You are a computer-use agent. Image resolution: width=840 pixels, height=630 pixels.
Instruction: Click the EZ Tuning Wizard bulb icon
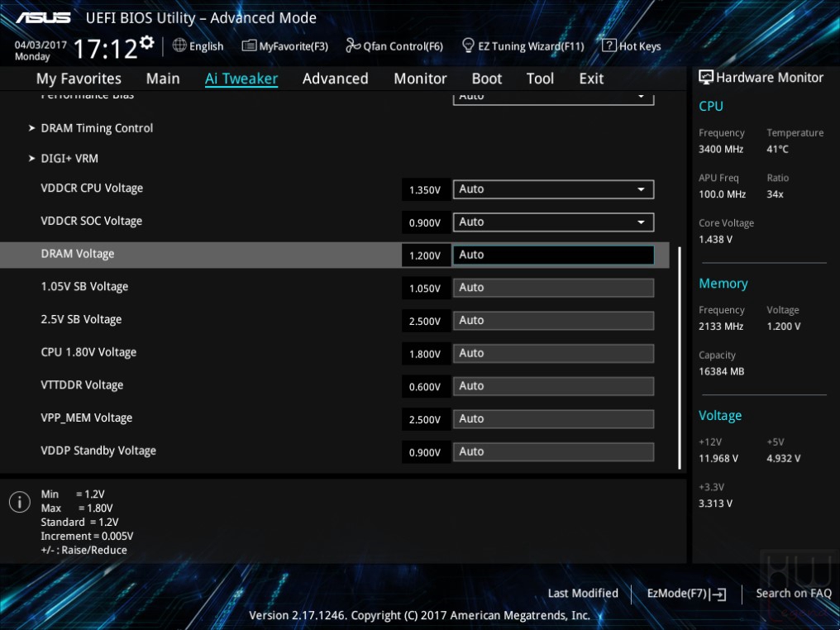click(x=468, y=45)
